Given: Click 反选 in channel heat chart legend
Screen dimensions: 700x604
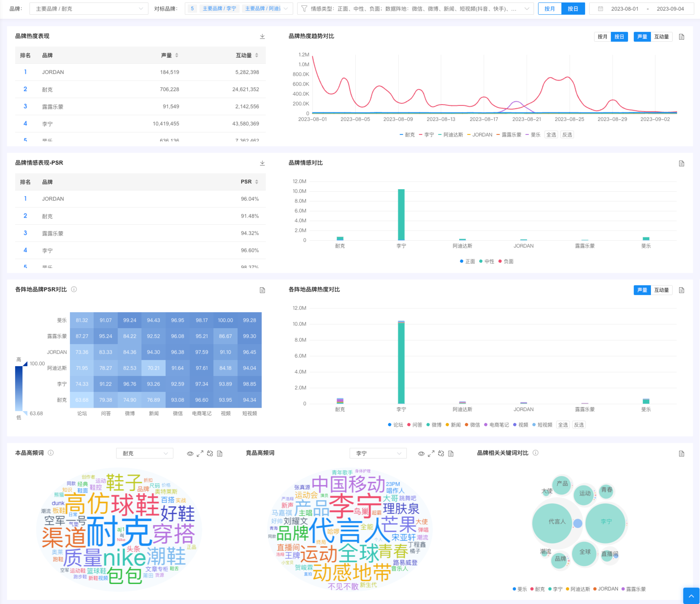Looking at the screenshot, I should 579,425.
